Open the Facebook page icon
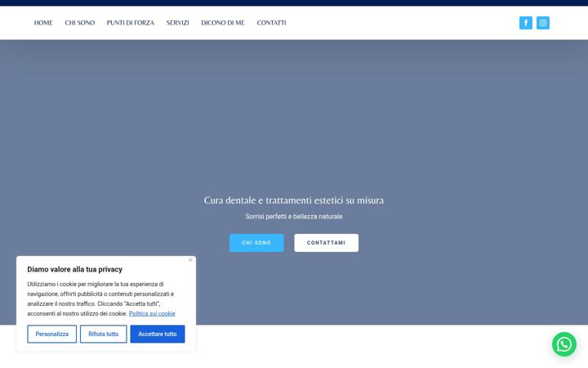This screenshot has height=368, width=588. coord(525,23)
